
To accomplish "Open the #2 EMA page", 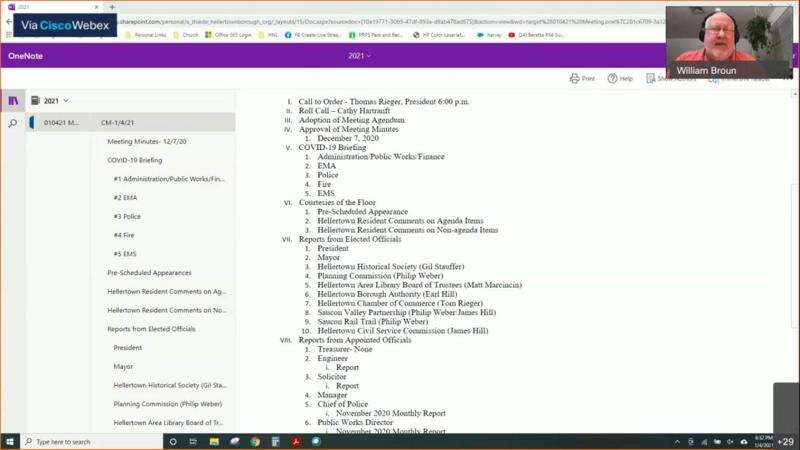I will click(x=125, y=197).
